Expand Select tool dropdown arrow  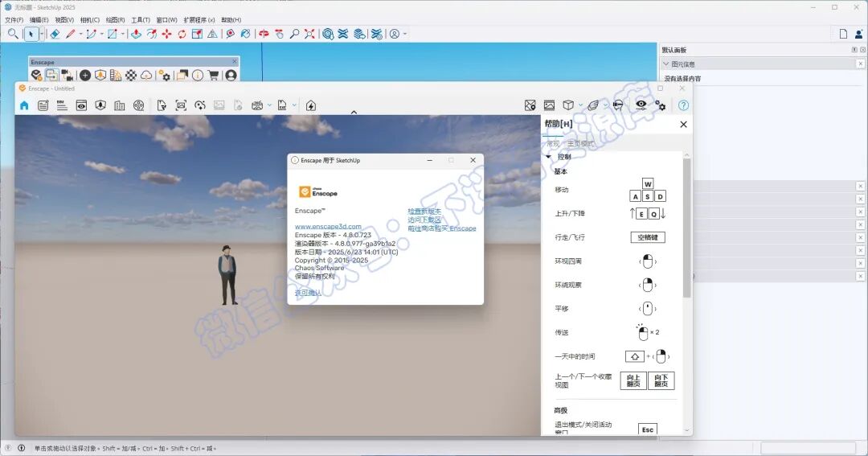42,35
